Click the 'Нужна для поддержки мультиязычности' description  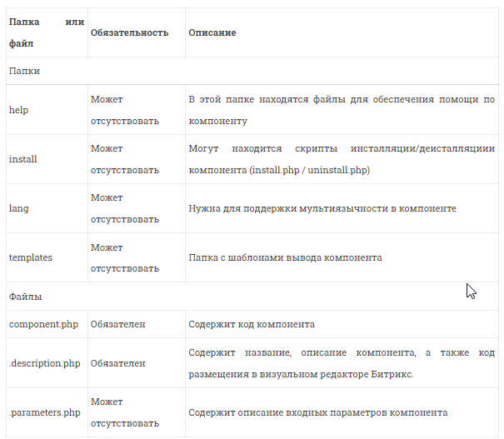[322, 208]
